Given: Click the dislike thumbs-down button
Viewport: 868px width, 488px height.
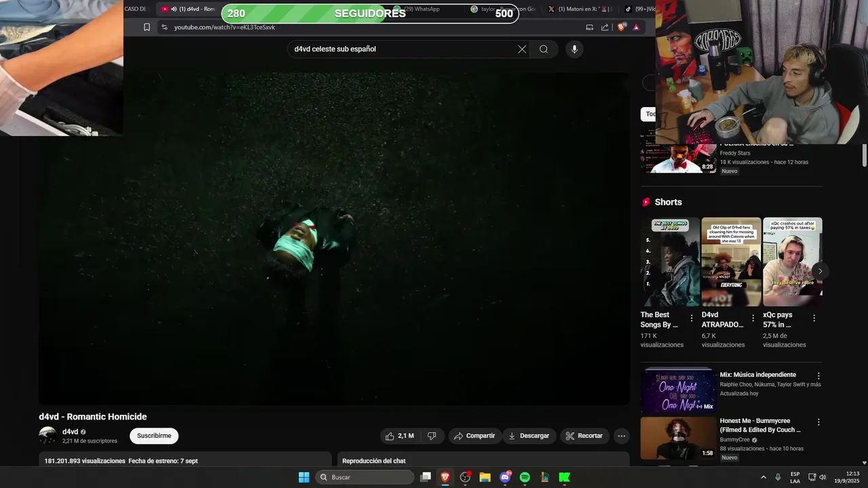Looking at the screenshot, I should 432,436.
